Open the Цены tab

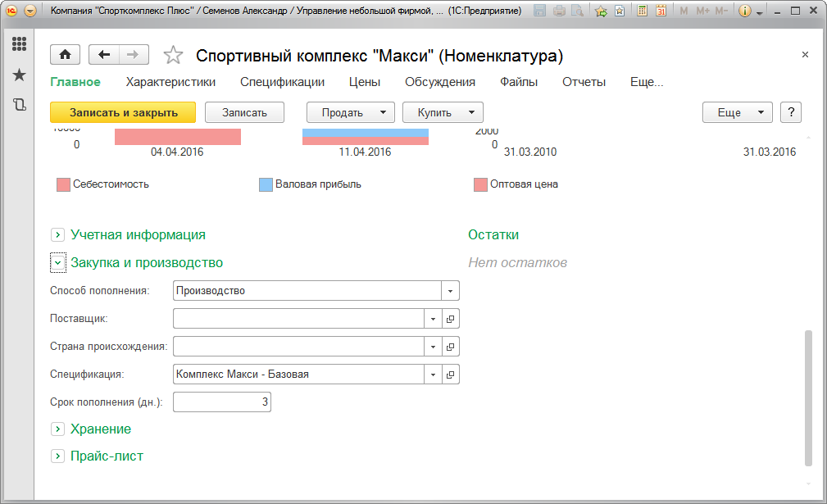[x=365, y=82]
